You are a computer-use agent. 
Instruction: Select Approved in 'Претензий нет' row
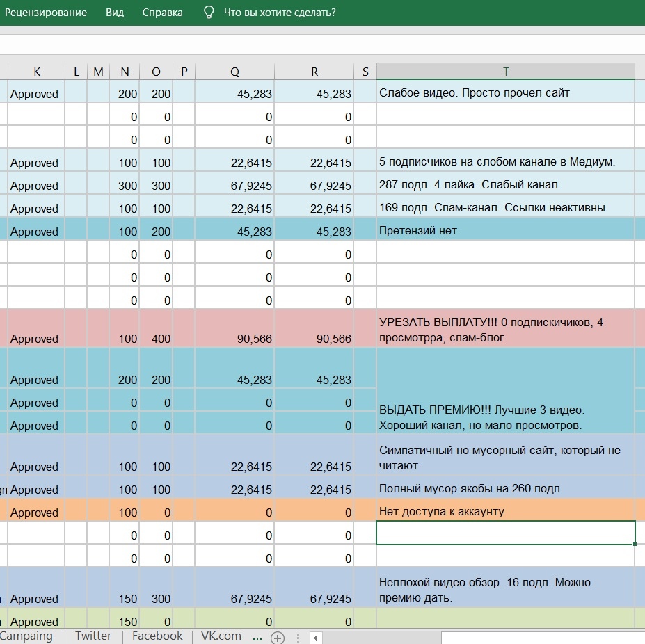pyautogui.click(x=37, y=230)
